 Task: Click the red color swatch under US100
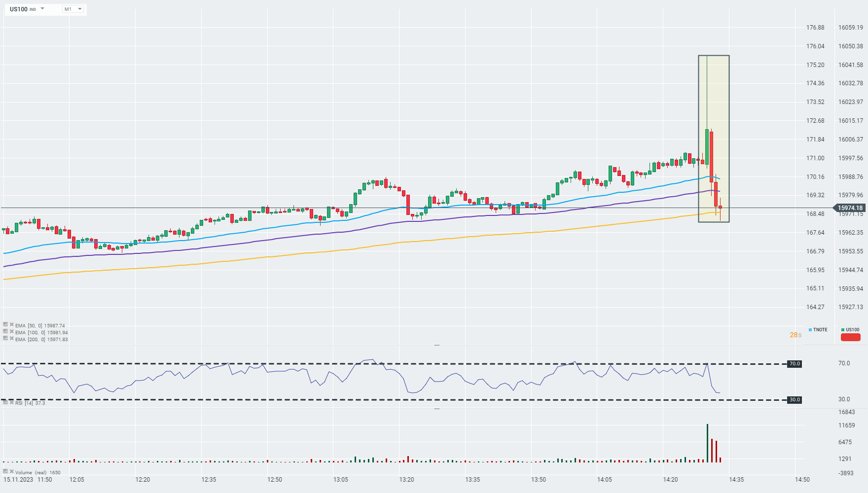[851, 337]
